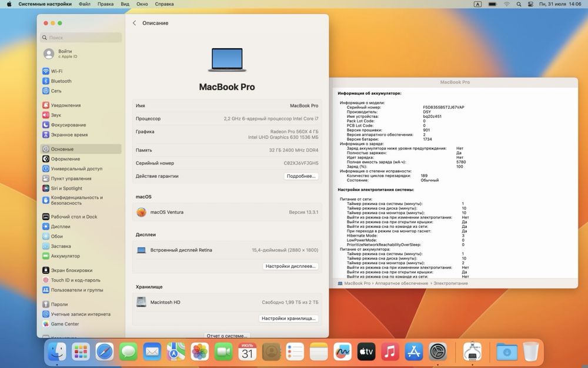Viewport: 588px width, 368px height.
Task: Launch Launchpad from the Dock
Action: [81, 352]
